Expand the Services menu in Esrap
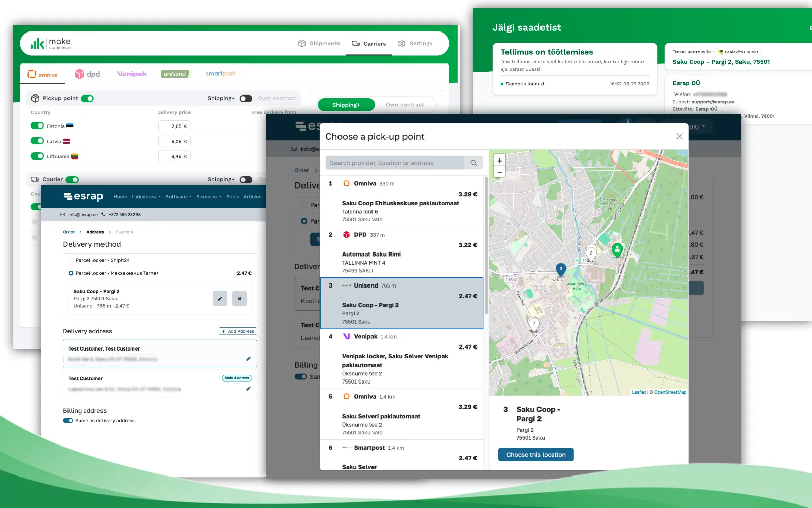The image size is (812, 508). coord(209,197)
